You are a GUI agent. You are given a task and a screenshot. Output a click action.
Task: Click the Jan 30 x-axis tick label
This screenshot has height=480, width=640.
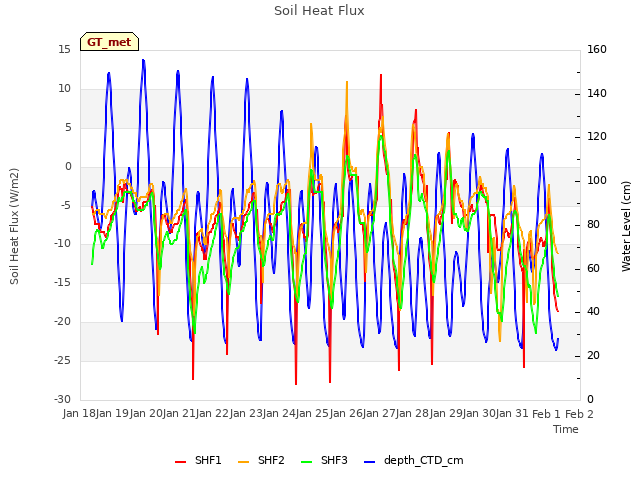pyautogui.click(x=479, y=414)
